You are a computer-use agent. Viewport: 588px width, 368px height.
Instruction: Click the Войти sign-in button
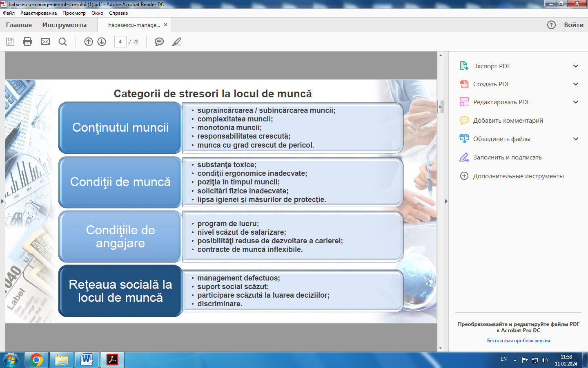pyautogui.click(x=574, y=25)
